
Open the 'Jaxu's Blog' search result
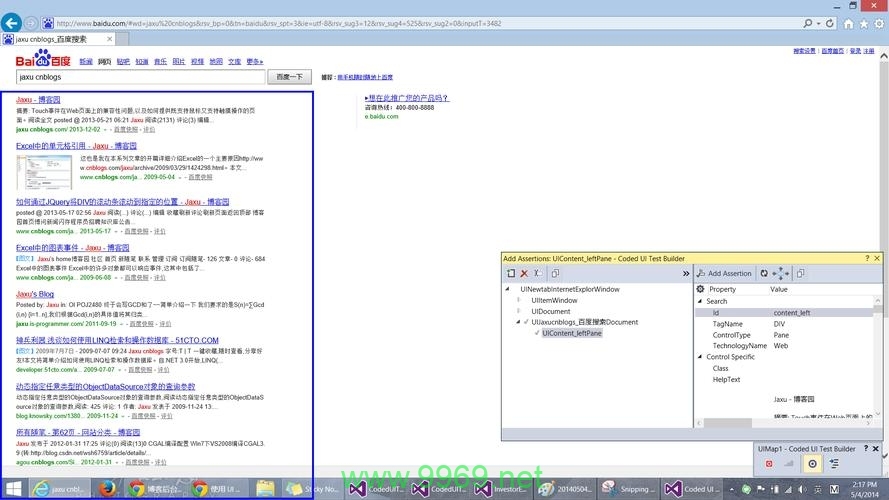click(35, 294)
